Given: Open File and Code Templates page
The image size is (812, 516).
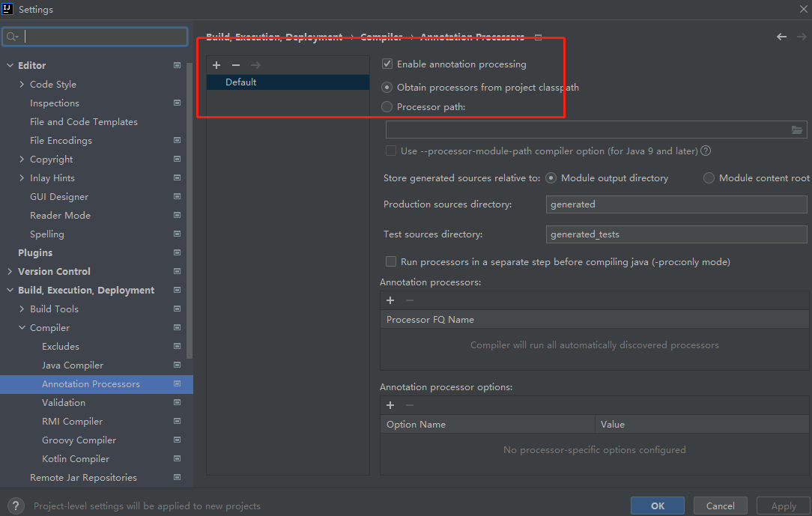Looking at the screenshot, I should click(x=84, y=121).
